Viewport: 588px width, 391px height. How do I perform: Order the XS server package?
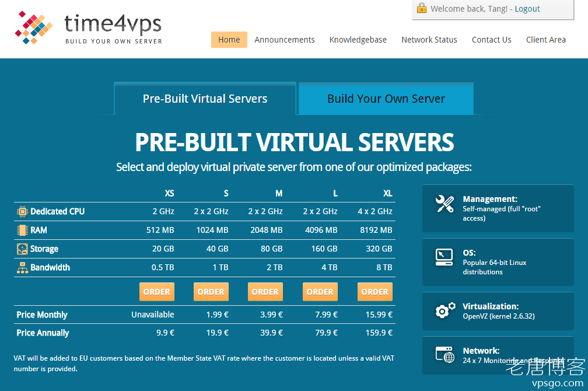coord(157,292)
